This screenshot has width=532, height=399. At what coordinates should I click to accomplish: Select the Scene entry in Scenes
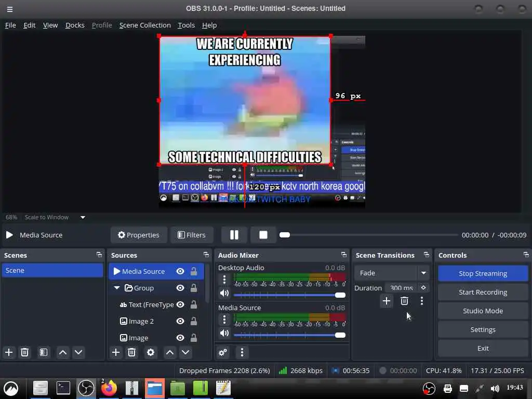(52, 270)
